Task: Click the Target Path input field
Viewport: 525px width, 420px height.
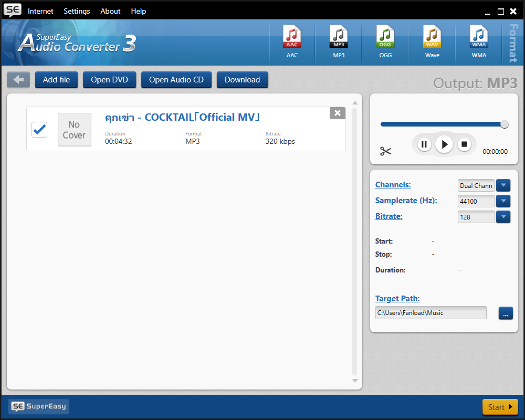Action: tap(430, 313)
